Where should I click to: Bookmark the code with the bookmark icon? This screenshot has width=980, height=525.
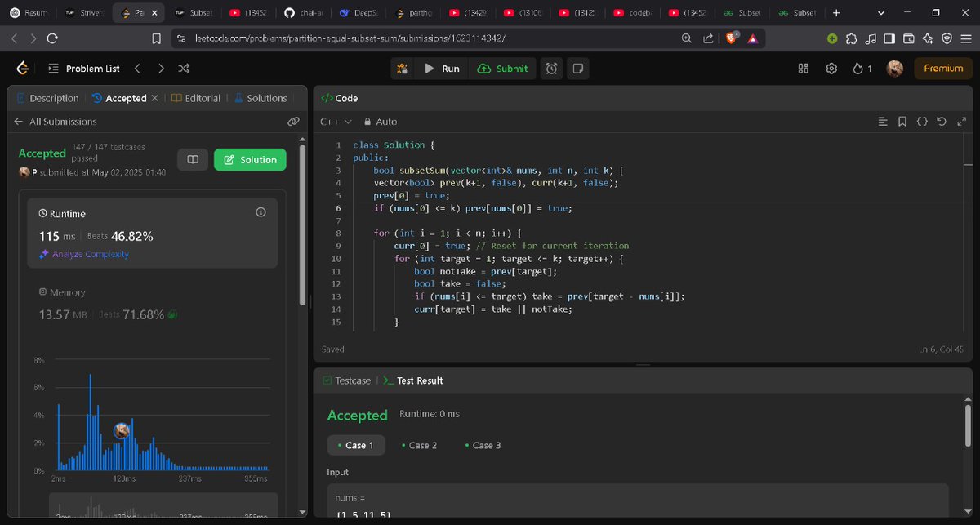[x=902, y=121]
